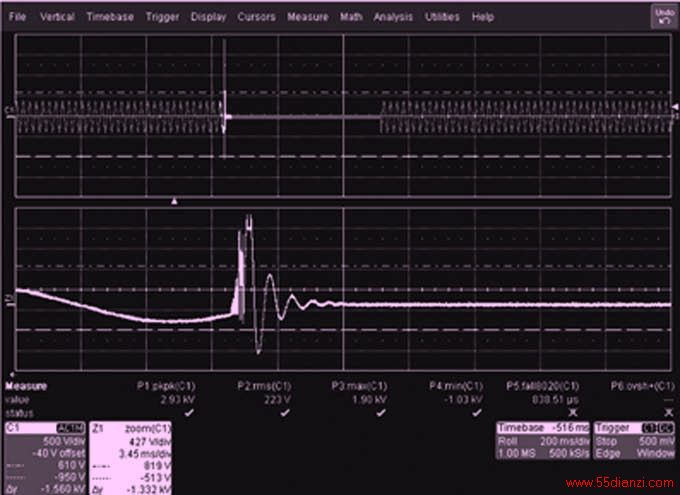Open the Cursors menu
The image size is (680, 495).
[256, 17]
